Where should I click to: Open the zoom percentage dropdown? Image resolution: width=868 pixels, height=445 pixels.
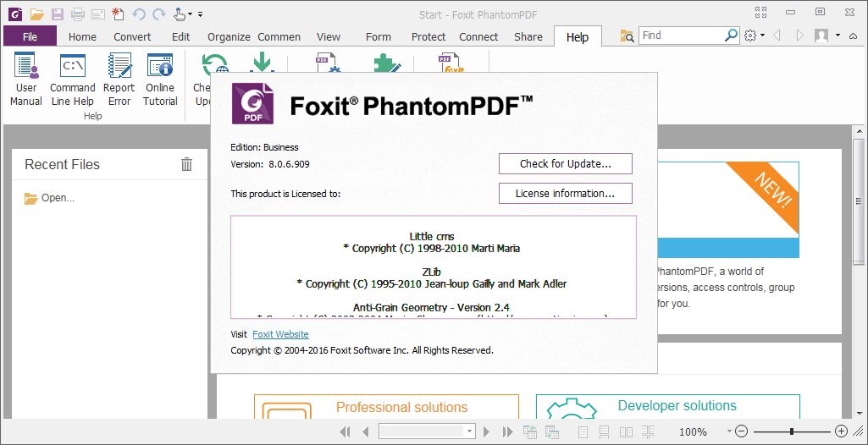(x=729, y=431)
